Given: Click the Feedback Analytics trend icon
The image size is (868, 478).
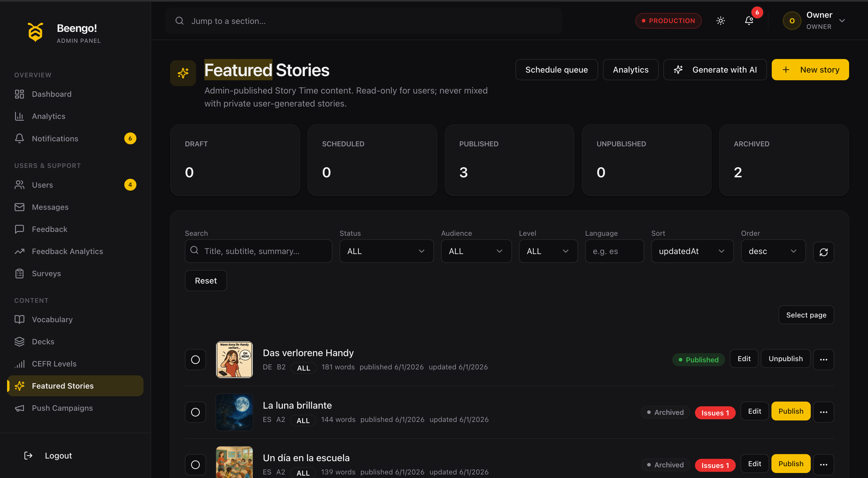Looking at the screenshot, I should [x=19, y=251].
